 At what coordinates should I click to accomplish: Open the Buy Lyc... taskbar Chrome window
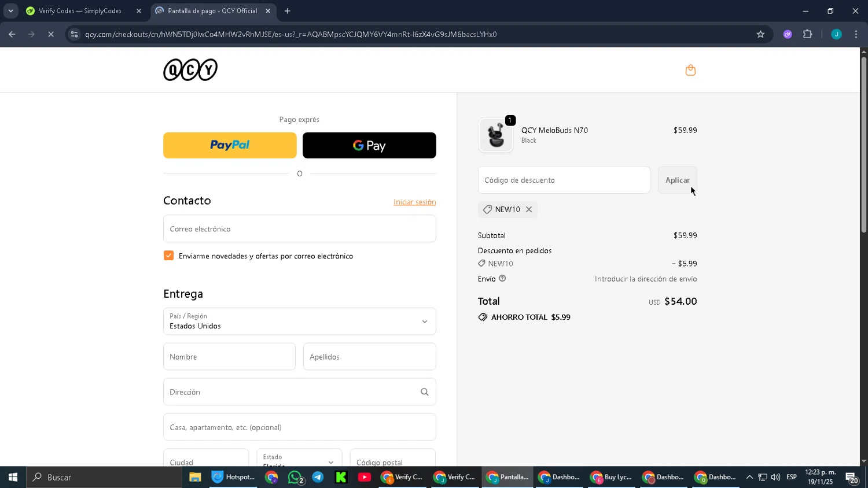(612, 477)
